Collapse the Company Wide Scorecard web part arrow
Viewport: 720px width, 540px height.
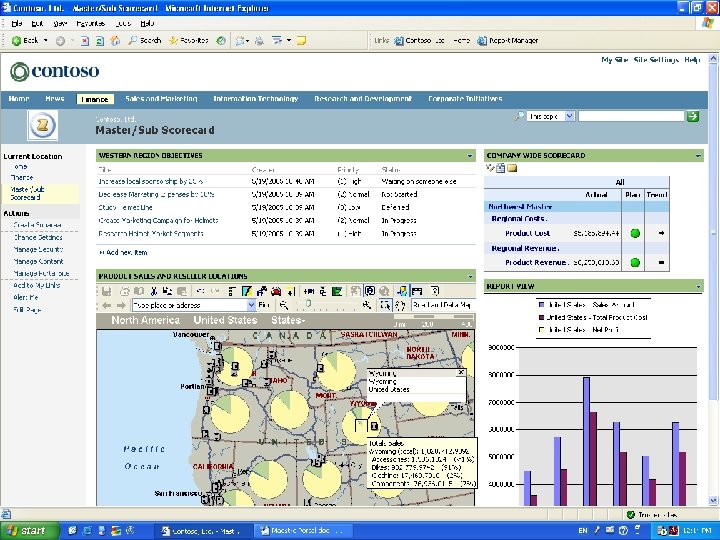(698, 156)
